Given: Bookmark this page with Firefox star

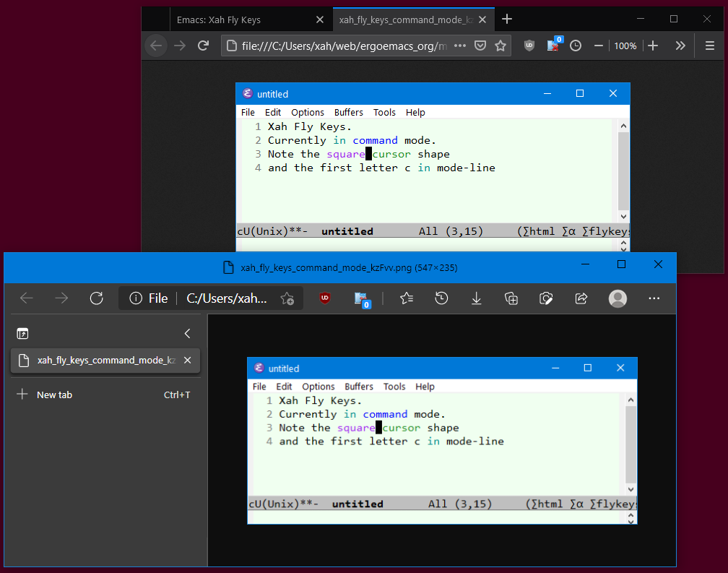Looking at the screenshot, I should (x=500, y=46).
